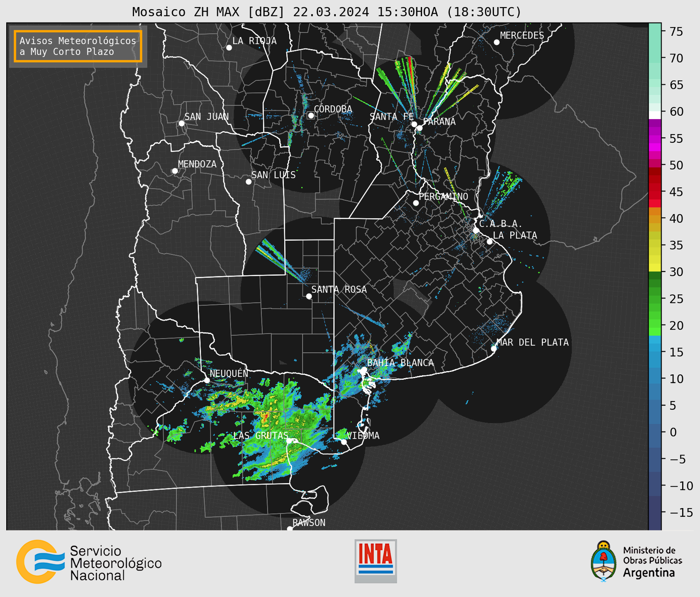
Task: Click the Argentina ministry name text
Action: pyautogui.click(x=649, y=573)
